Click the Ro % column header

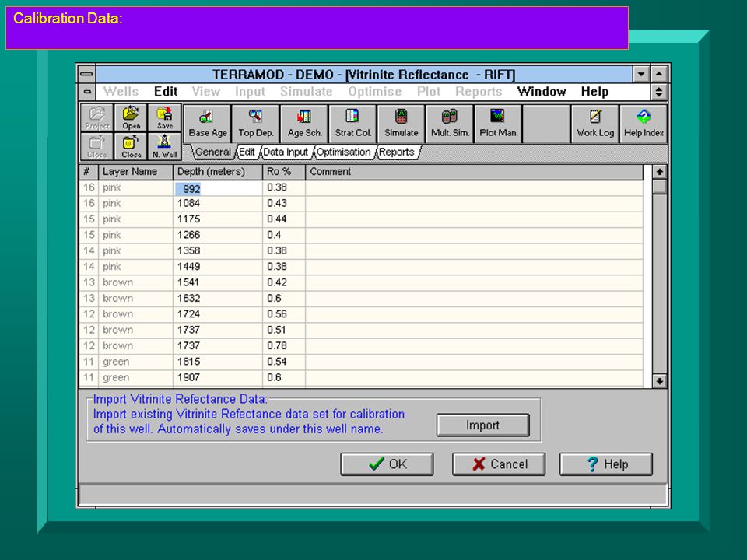[284, 172]
